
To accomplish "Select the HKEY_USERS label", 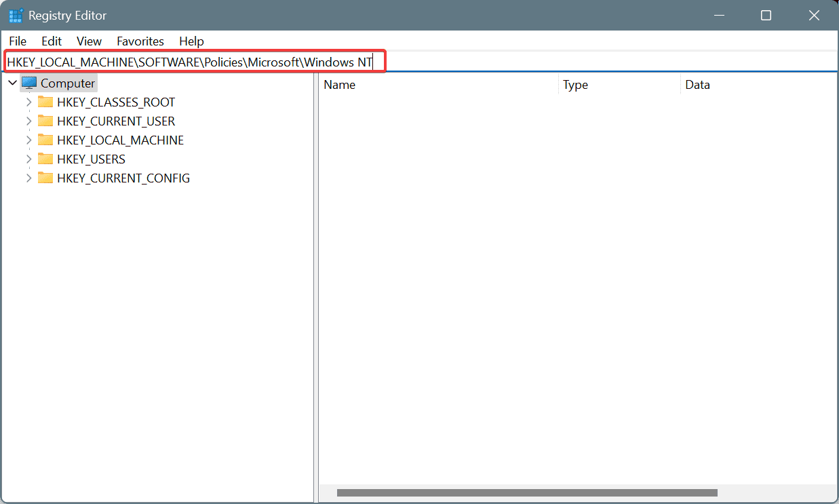I will coord(92,159).
